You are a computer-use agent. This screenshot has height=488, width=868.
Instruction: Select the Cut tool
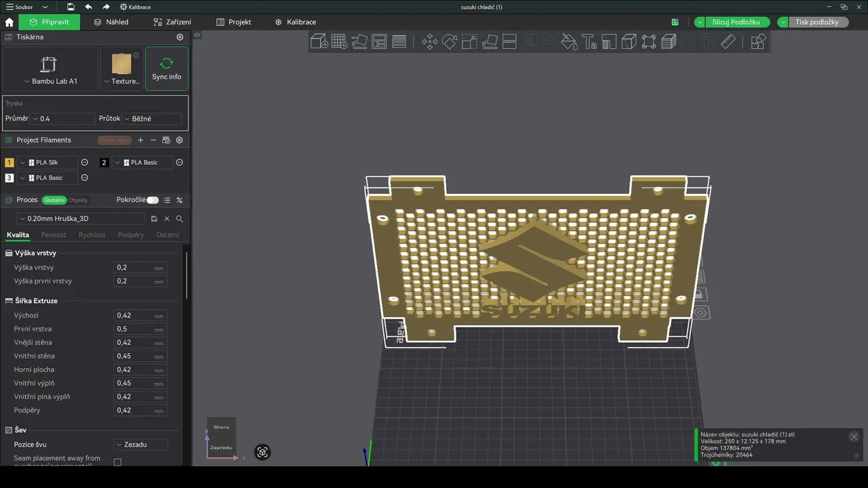(509, 42)
